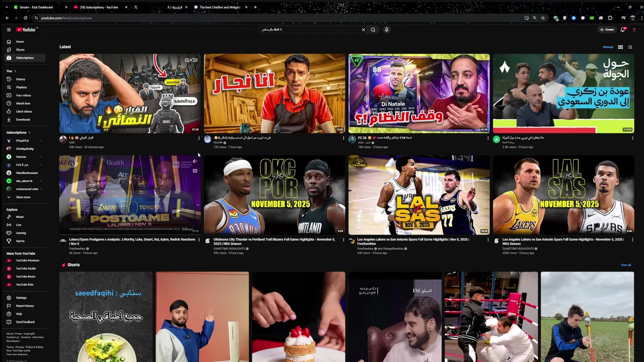Viewport: 644px width, 362px height.
Task: Open the strawberry cake Short
Action: coord(298,317)
